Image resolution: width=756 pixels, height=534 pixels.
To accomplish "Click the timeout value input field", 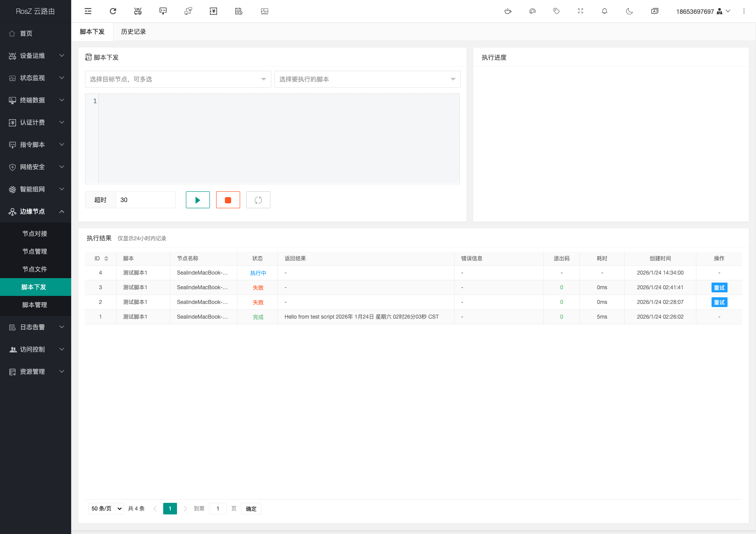I will tap(145, 200).
